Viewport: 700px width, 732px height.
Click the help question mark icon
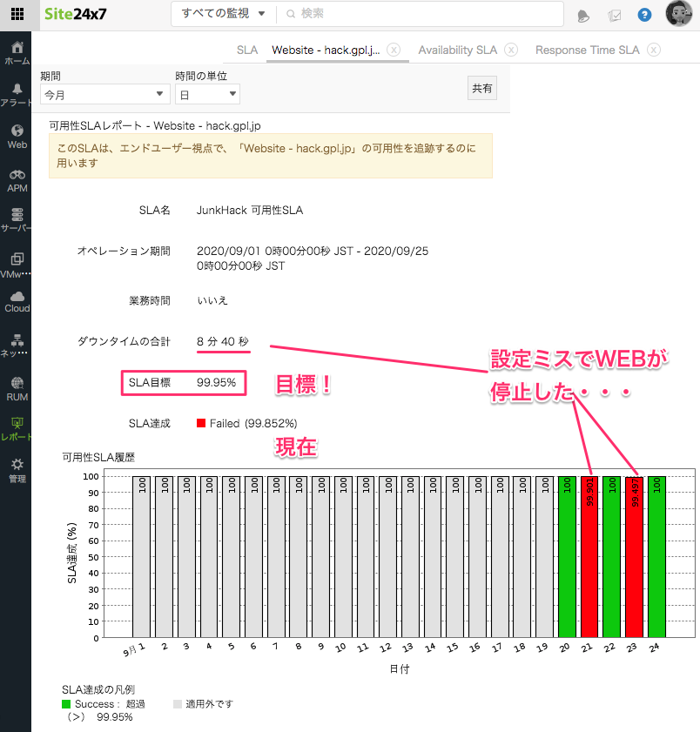644,15
